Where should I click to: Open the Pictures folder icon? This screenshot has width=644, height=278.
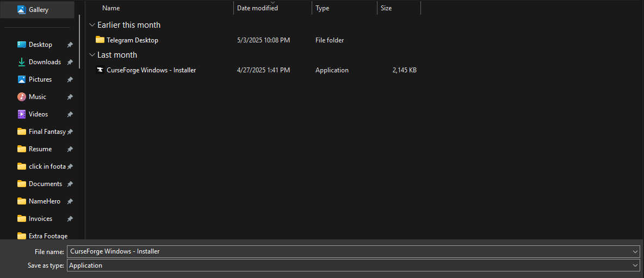[x=22, y=79]
